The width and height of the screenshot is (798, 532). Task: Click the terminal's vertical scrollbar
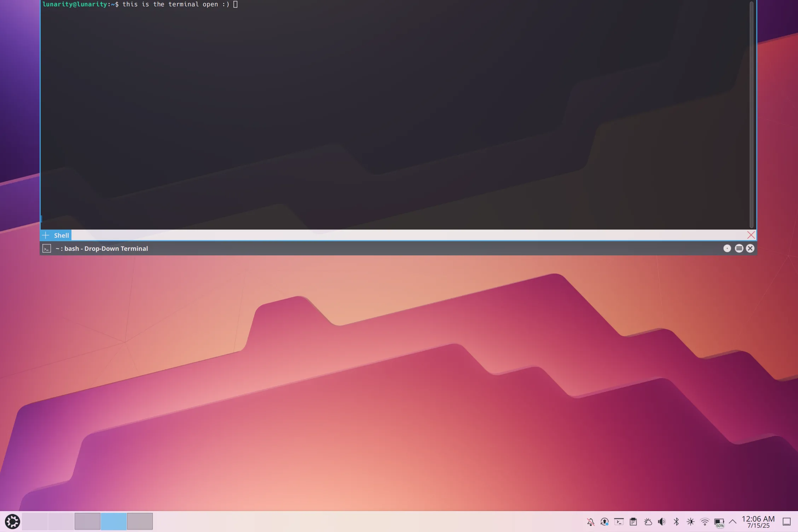tap(751, 115)
